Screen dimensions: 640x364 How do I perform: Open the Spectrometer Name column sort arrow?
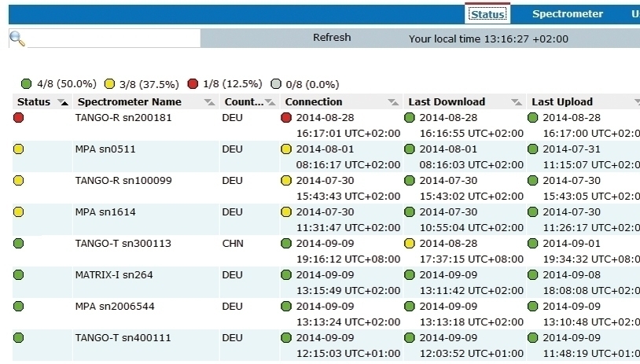pos(209,102)
